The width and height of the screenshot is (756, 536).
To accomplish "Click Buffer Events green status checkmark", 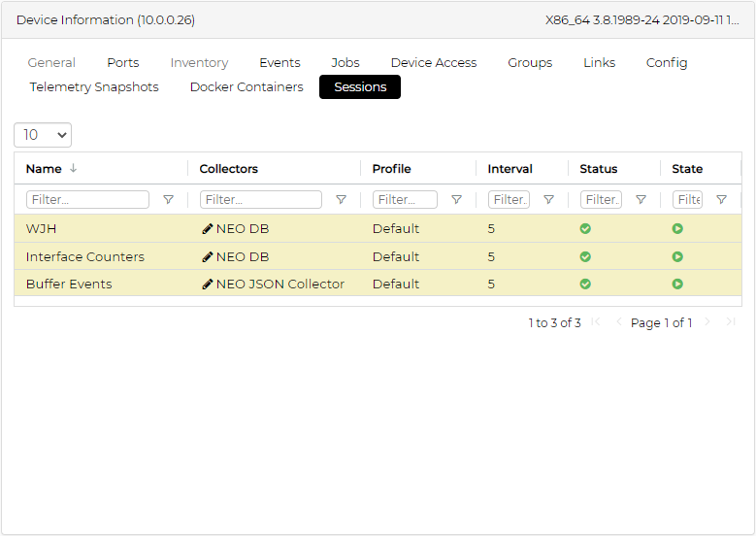I will [x=585, y=285].
